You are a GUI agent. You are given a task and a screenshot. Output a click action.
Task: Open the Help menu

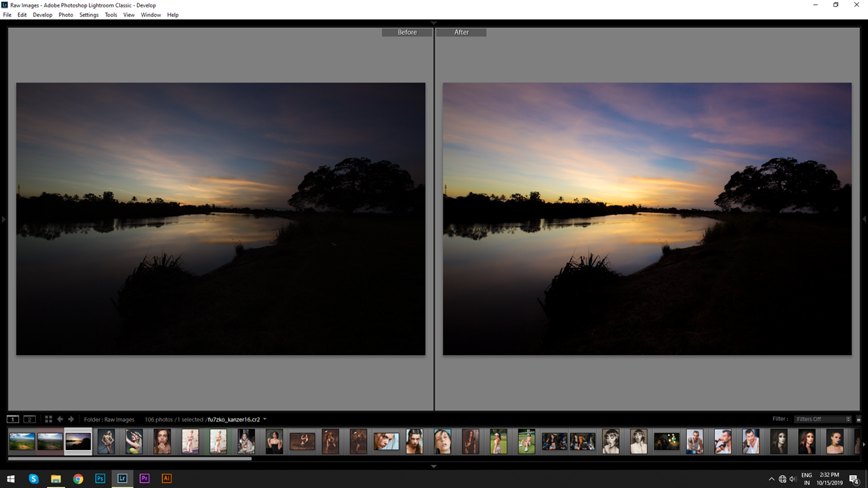click(173, 15)
